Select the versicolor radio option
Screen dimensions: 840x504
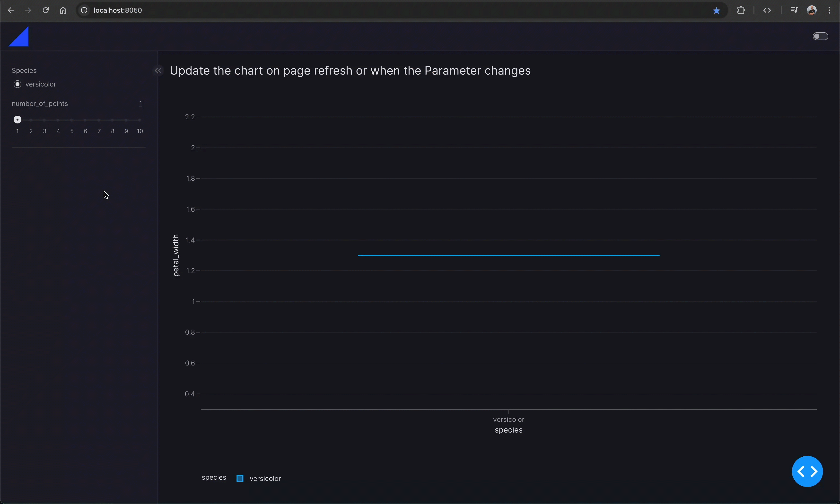[x=17, y=84]
